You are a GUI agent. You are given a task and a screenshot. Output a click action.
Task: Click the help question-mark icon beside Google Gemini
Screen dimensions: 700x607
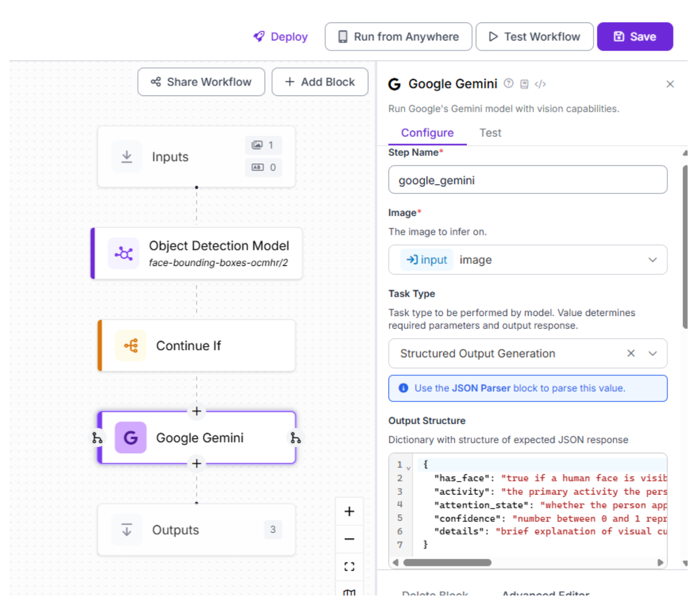click(x=508, y=84)
